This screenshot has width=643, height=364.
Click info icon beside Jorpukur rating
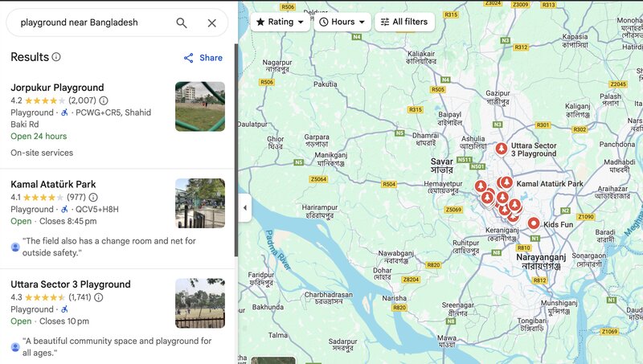pos(104,100)
